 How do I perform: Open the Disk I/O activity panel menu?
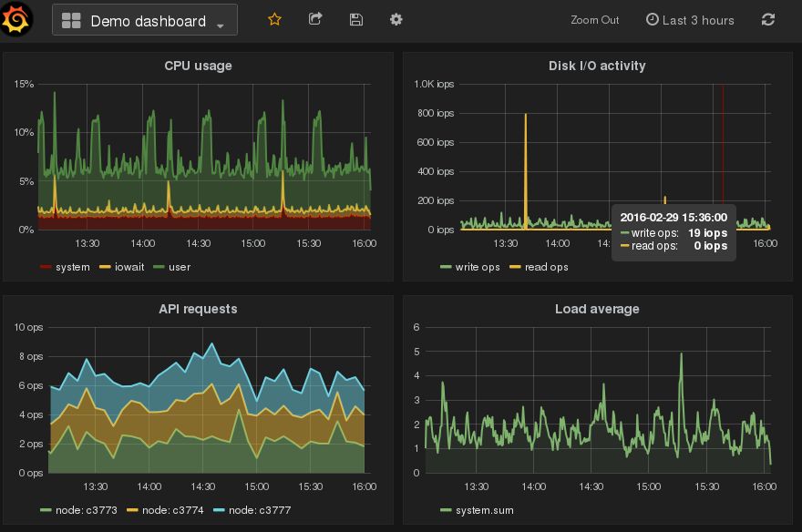pyautogui.click(x=597, y=66)
